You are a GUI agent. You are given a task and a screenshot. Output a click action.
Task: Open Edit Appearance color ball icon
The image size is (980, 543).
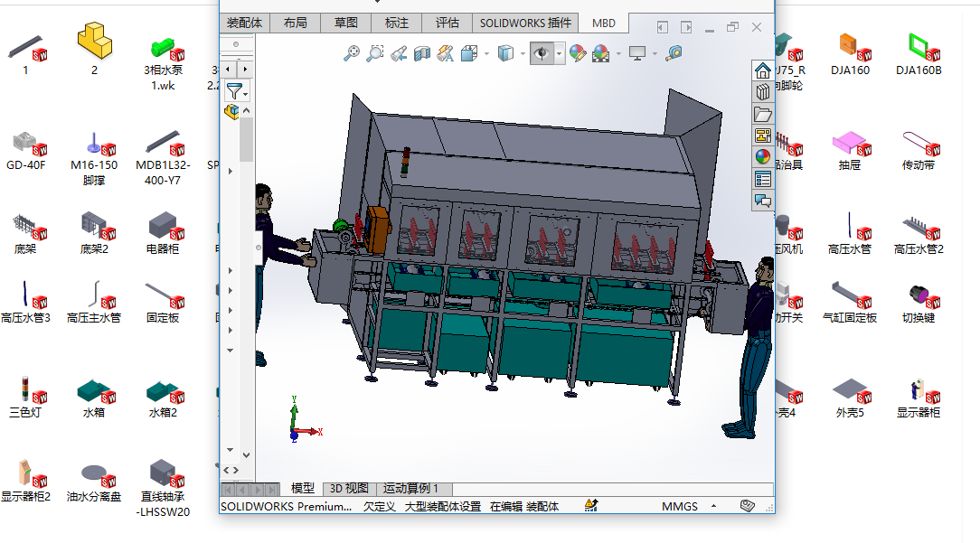(x=577, y=54)
